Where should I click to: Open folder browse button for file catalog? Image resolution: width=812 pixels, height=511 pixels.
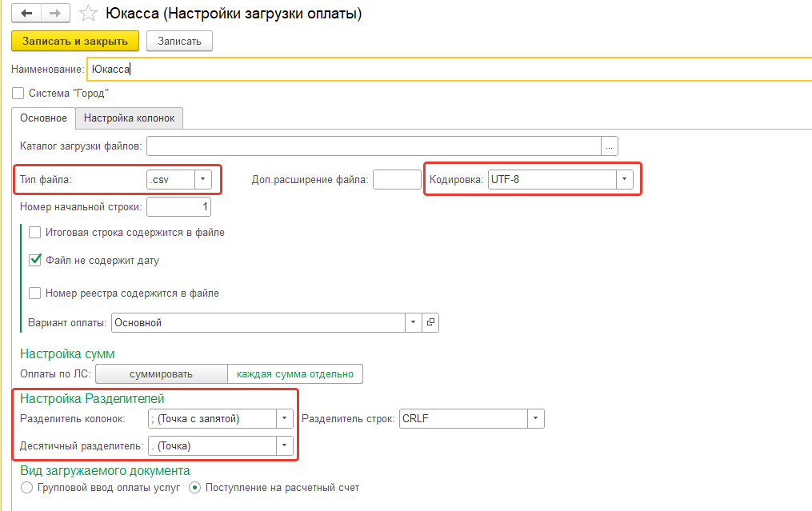(x=610, y=146)
